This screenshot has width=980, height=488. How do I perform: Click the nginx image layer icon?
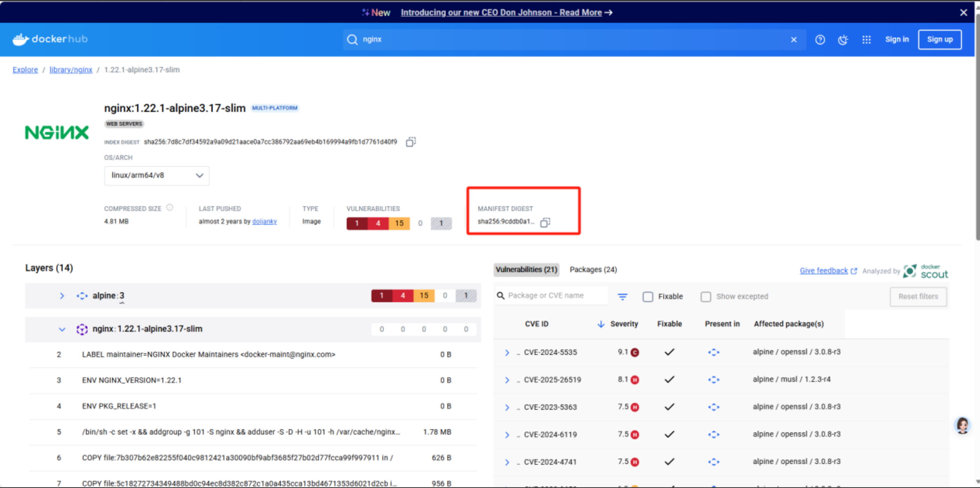82,329
